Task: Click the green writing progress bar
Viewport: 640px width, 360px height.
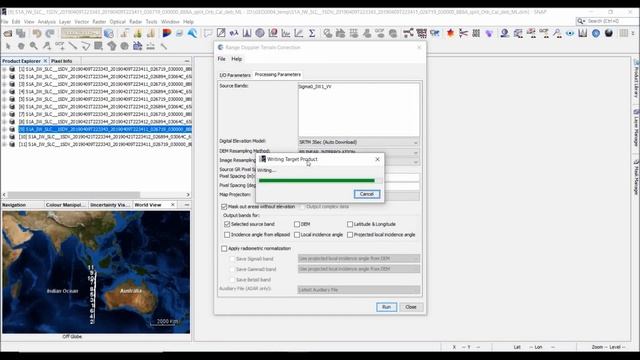Action: [x=317, y=180]
